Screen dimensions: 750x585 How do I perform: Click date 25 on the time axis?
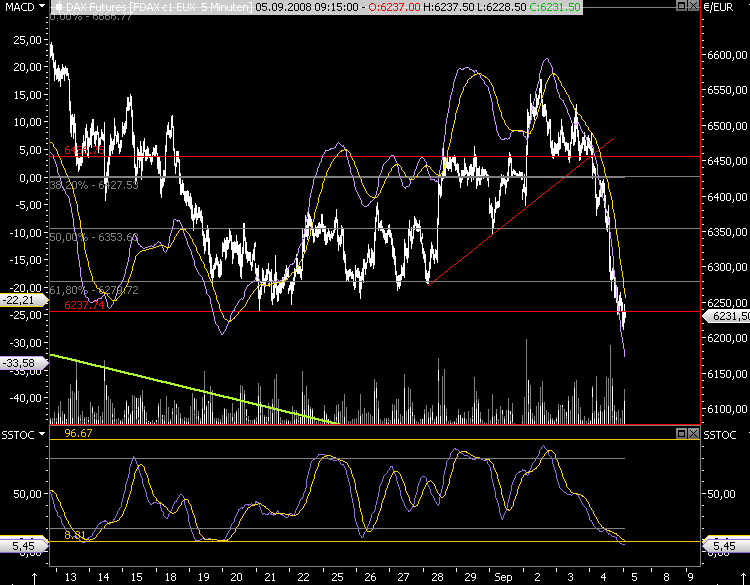coord(337,577)
